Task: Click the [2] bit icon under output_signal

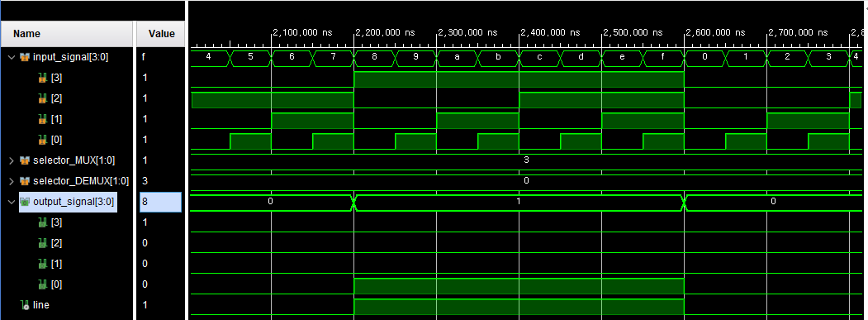Action: [x=42, y=243]
